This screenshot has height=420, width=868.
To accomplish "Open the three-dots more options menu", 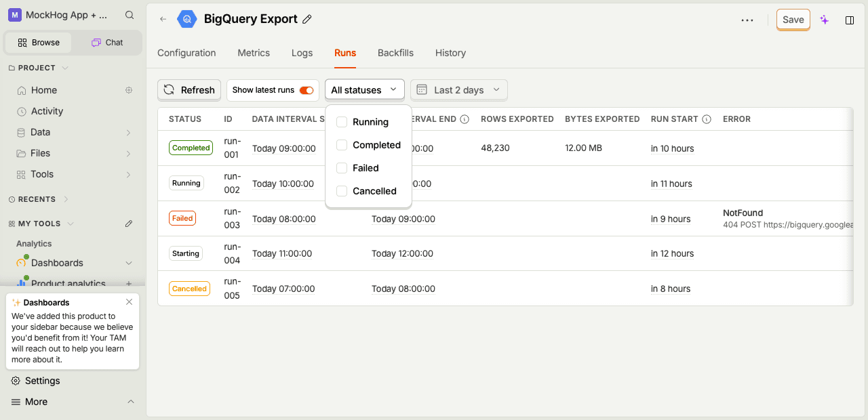I will pyautogui.click(x=747, y=20).
